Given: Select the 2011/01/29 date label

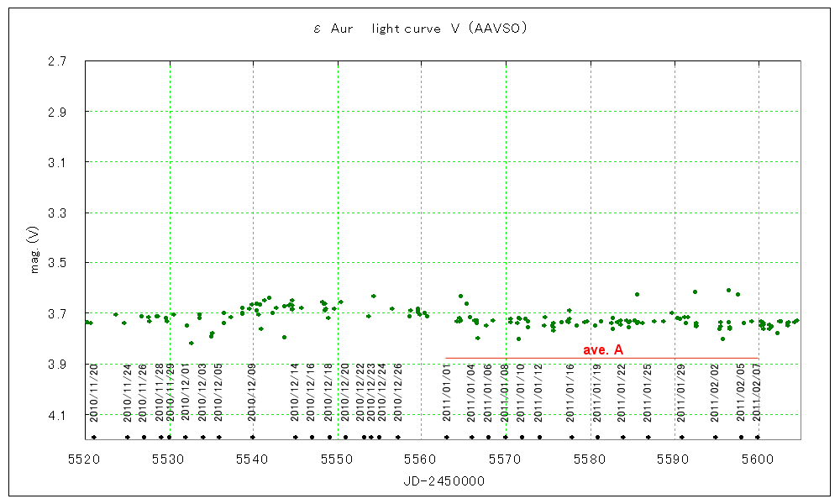Looking at the screenshot, I should pos(681,392).
